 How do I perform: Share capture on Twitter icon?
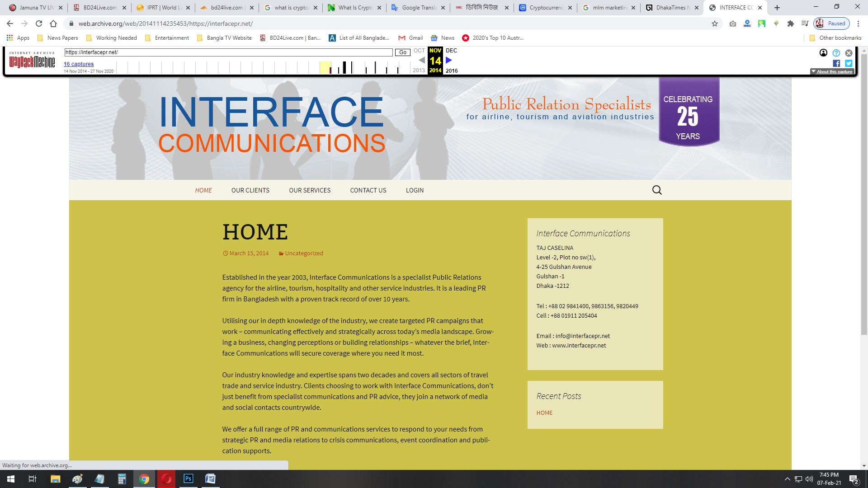[x=849, y=64]
